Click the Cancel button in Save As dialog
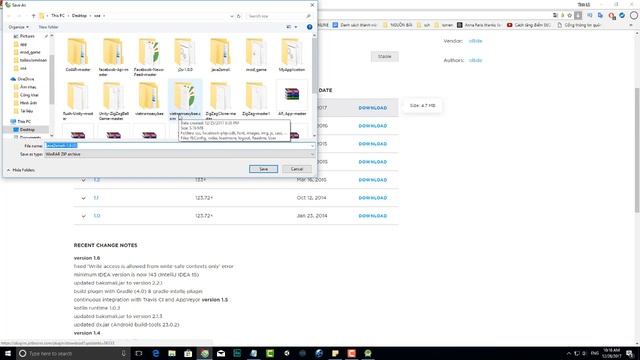 [x=297, y=169]
